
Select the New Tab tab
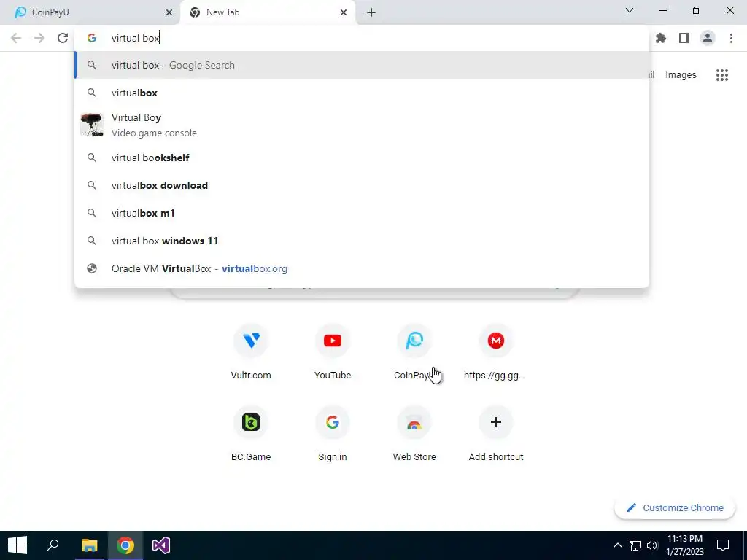click(267, 12)
